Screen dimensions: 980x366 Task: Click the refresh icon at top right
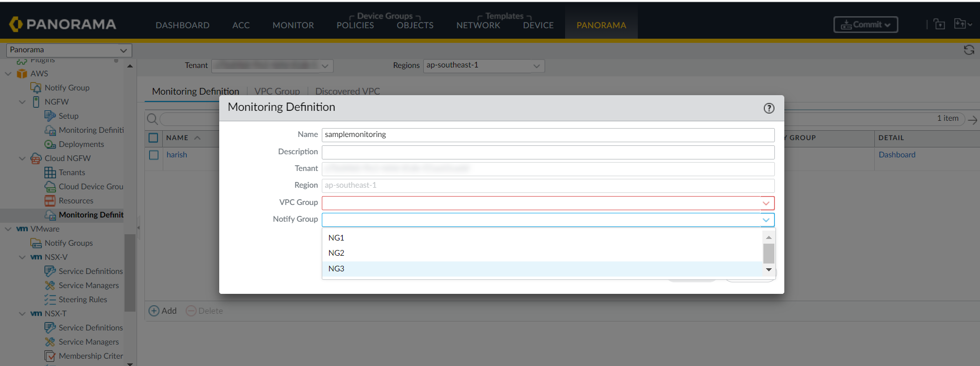969,50
